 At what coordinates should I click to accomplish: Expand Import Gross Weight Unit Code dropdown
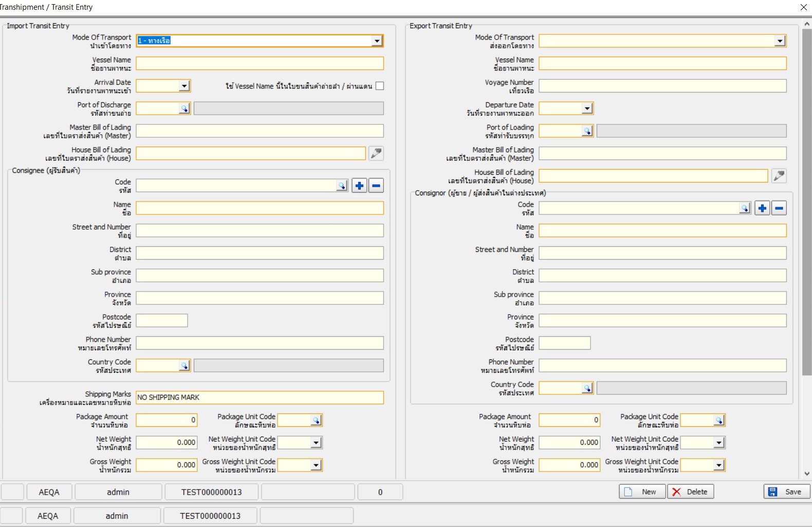coord(317,465)
